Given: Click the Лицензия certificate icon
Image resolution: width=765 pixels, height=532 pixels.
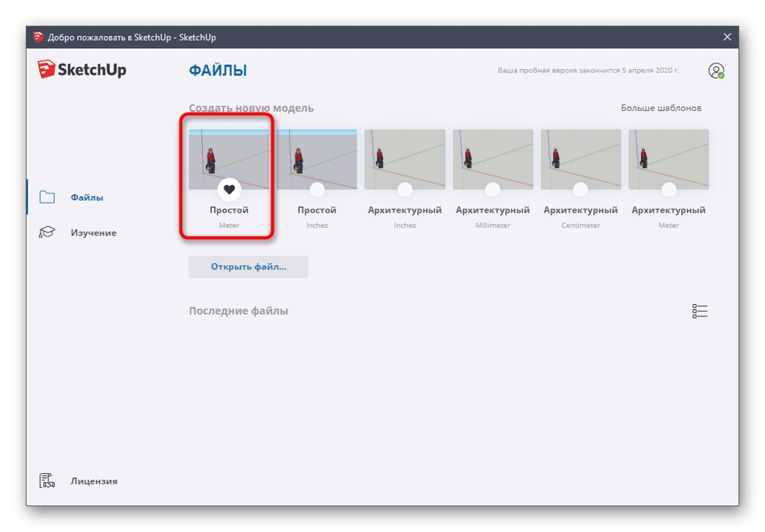Looking at the screenshot, I should click(48, 481).
